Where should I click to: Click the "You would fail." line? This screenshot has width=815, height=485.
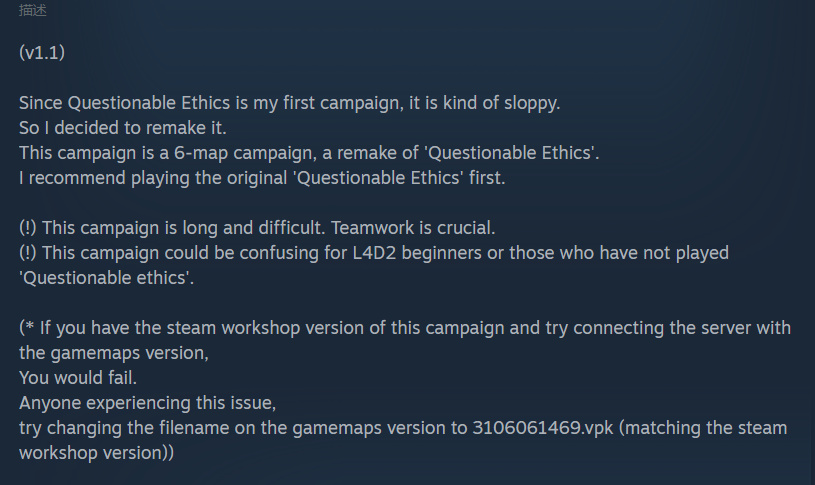point(76,378)
